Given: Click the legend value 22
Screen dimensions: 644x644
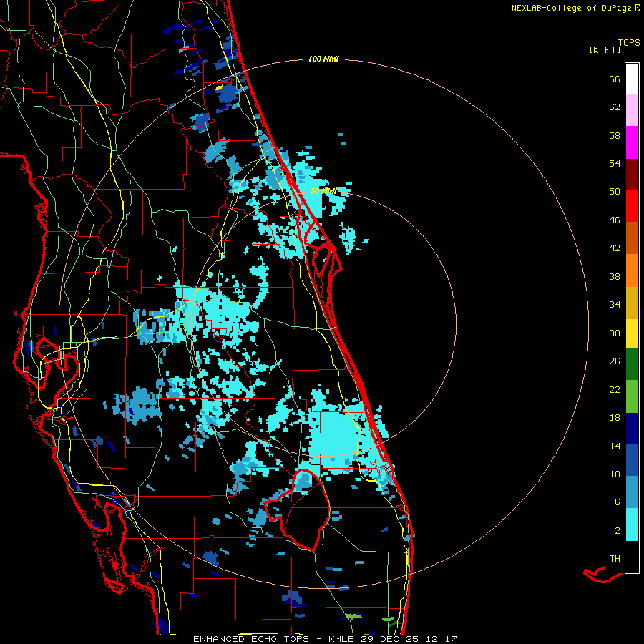Looking at the screenshot, I should [x=615, y=389].
